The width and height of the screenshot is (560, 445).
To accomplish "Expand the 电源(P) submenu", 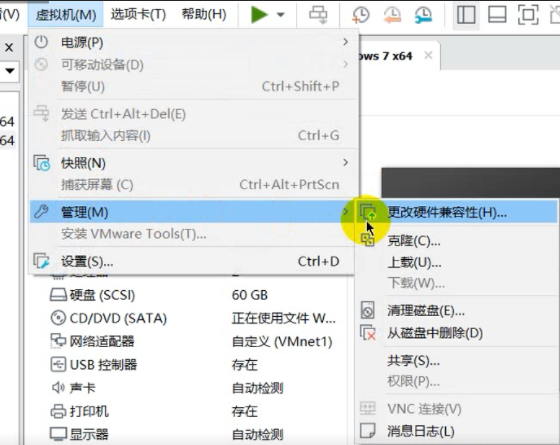I will point(194,42).
